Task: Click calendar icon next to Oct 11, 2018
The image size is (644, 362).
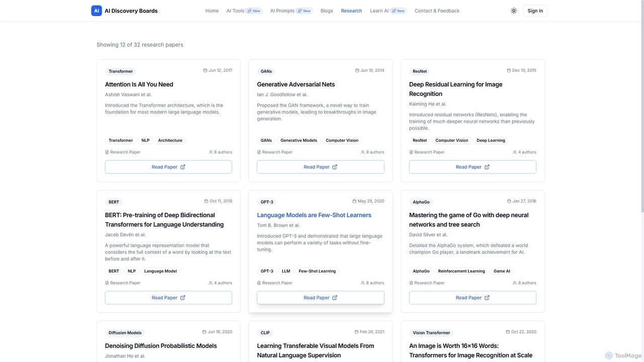Action: click(206, 201)
